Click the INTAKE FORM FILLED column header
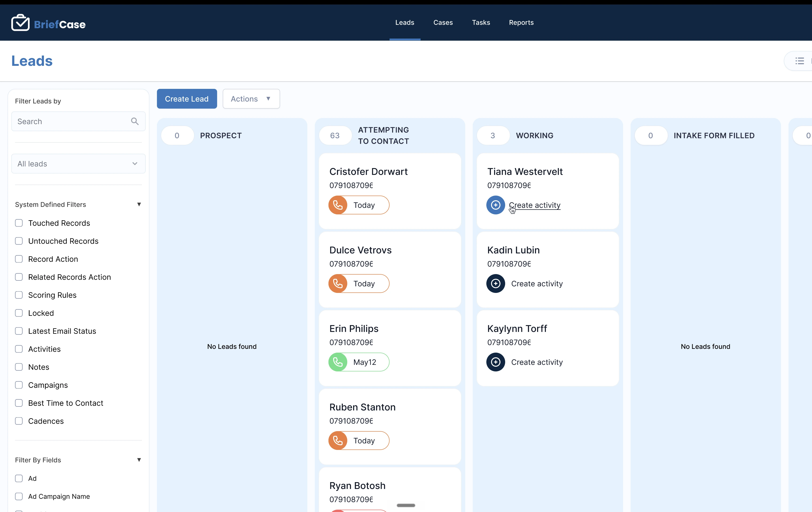The image size is (812, 512). tap(714, 136)
